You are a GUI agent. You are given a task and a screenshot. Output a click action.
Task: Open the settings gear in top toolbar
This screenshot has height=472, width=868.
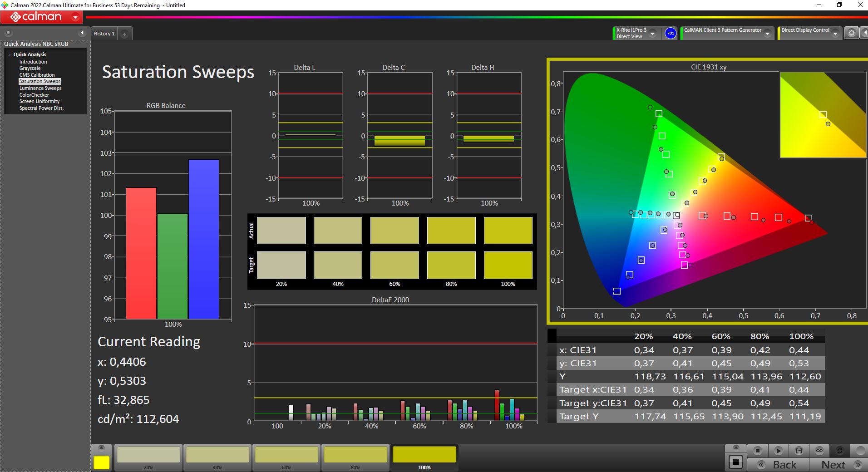coord(851,33)
